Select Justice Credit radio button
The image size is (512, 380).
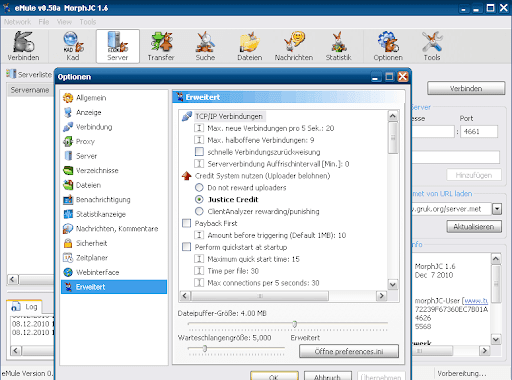pos(199,199)
